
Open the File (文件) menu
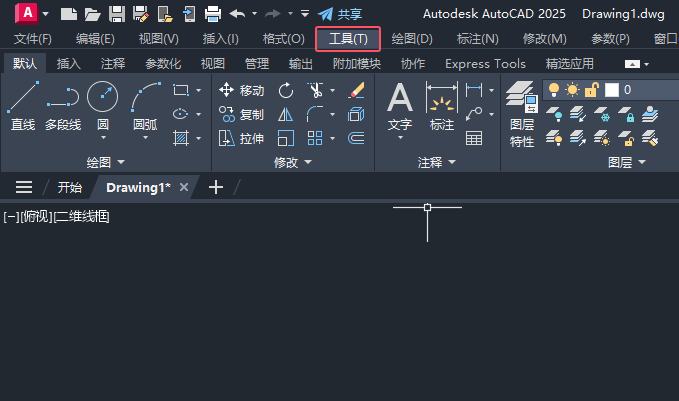point(33,39)
